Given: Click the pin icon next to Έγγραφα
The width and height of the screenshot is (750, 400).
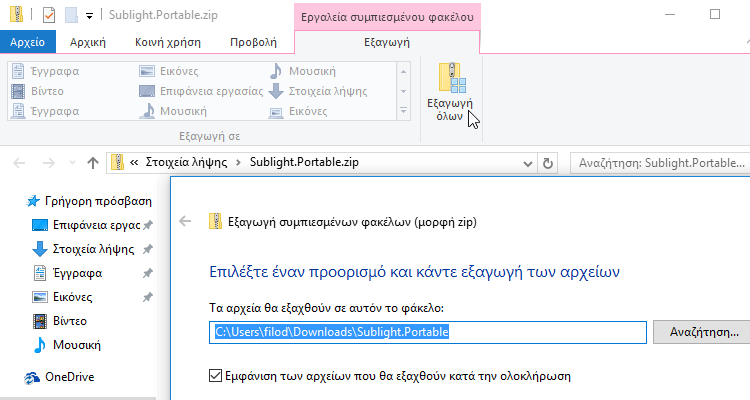Looking at the screenshot, I should (x=148, y=273).
